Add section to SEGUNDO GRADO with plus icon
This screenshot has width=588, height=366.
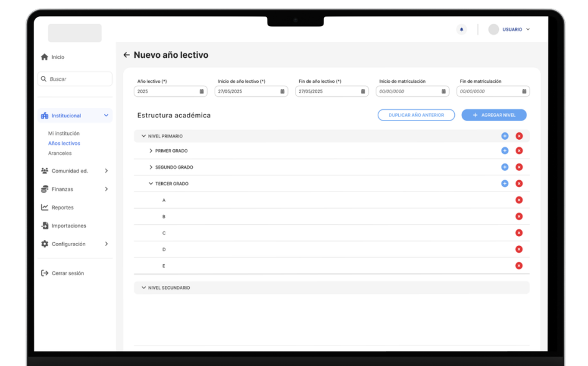[x=505, y=167]
